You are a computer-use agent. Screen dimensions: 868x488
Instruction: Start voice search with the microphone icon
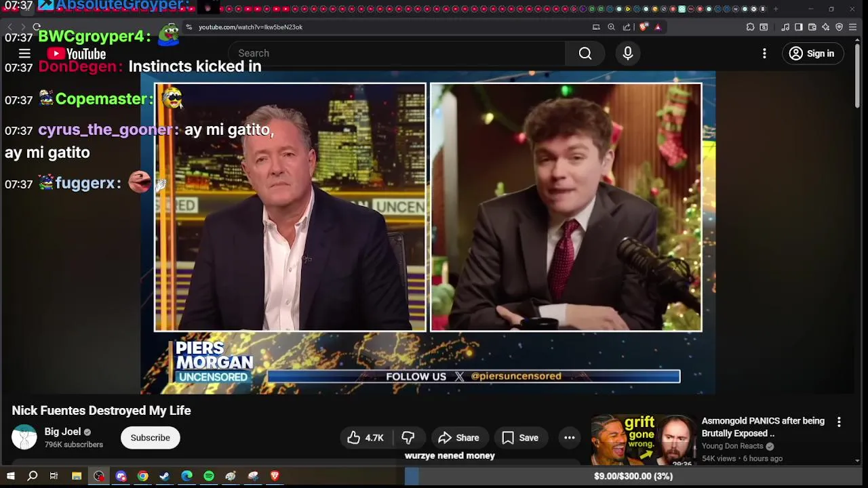[628, 54]
